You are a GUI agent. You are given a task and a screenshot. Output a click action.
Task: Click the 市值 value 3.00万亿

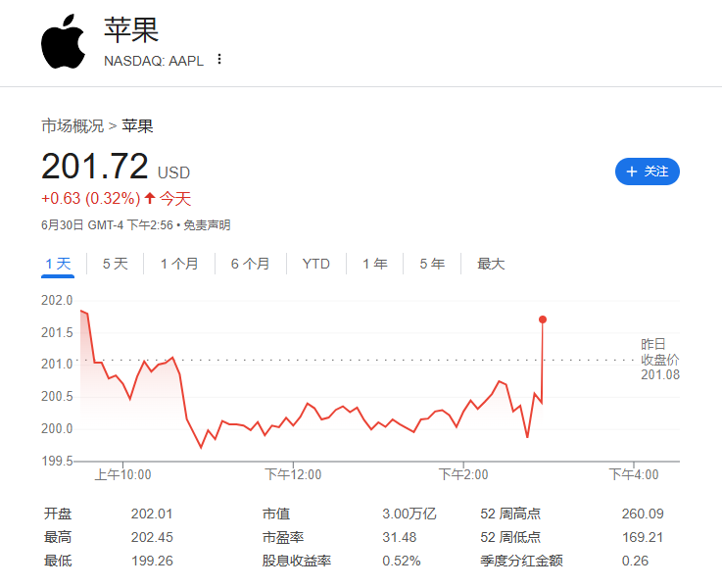[x=409, y=514]
